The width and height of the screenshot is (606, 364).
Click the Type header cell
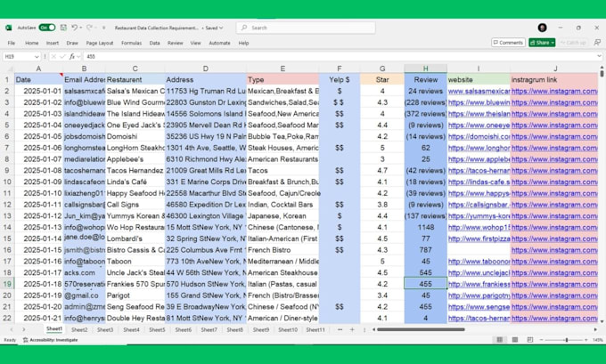(x=283, y=79)
